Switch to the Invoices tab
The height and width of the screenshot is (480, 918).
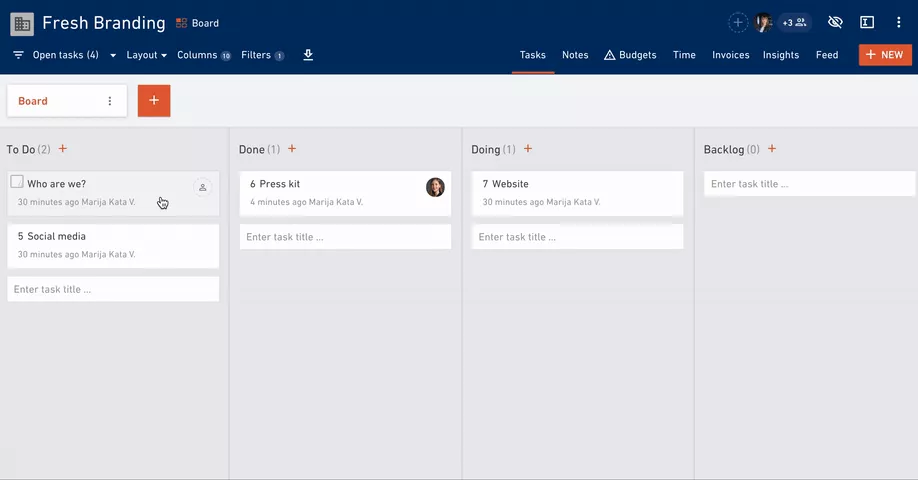coord(731,55)
